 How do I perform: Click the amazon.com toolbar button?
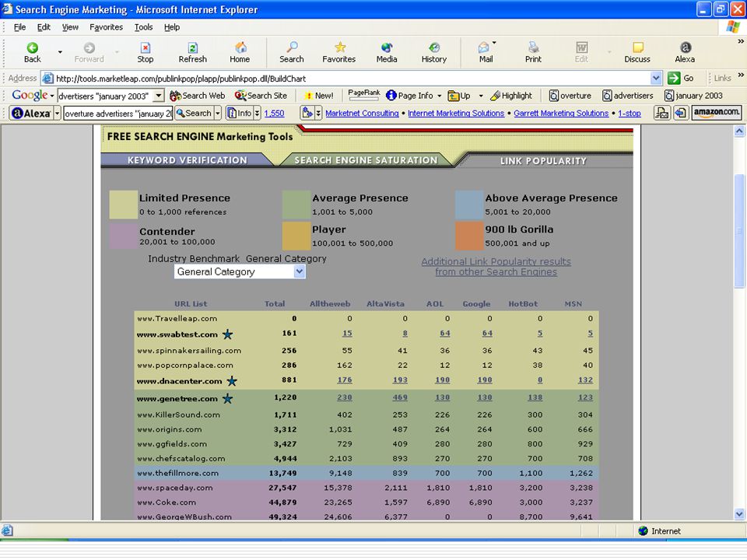click(x=717, y=113)
